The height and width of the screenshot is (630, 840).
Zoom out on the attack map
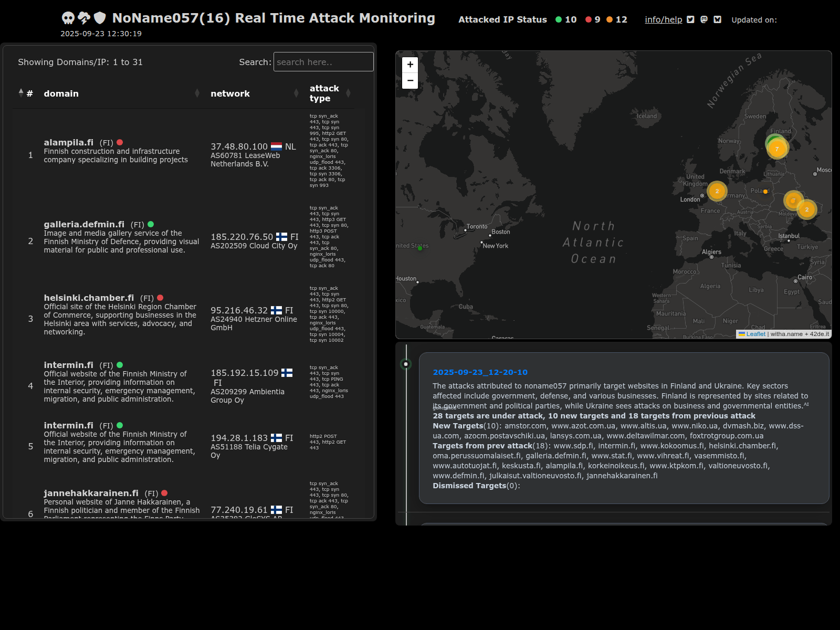410,81
